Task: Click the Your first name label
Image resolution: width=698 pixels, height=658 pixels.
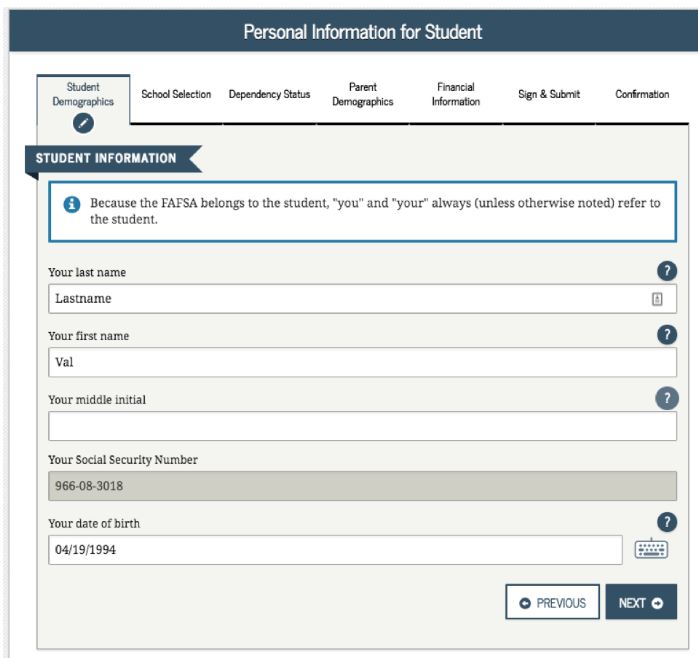Action: point(89,336)
